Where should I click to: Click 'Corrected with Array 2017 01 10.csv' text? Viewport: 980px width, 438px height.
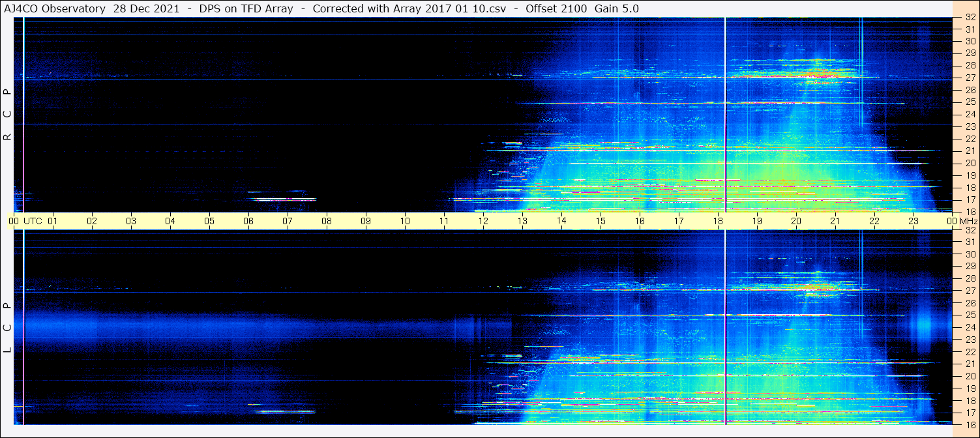pyautogui.click(x=409, y=8)
